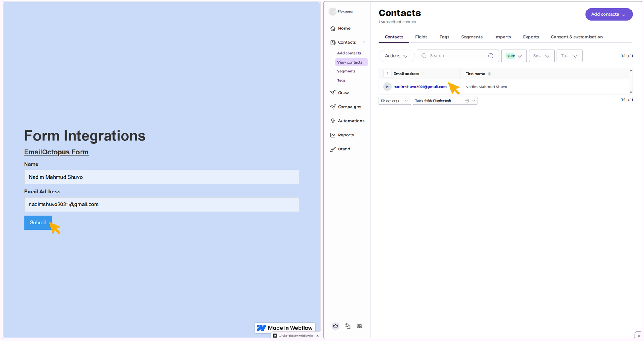644x341 pixels.
Task: Click the Email address column header
Action: [406, 74]
